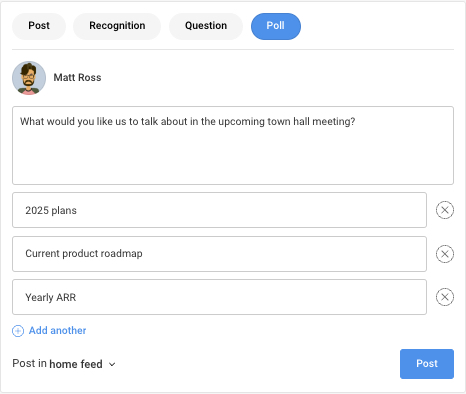Switch to the Recognition tab

(x=117, y=26)
